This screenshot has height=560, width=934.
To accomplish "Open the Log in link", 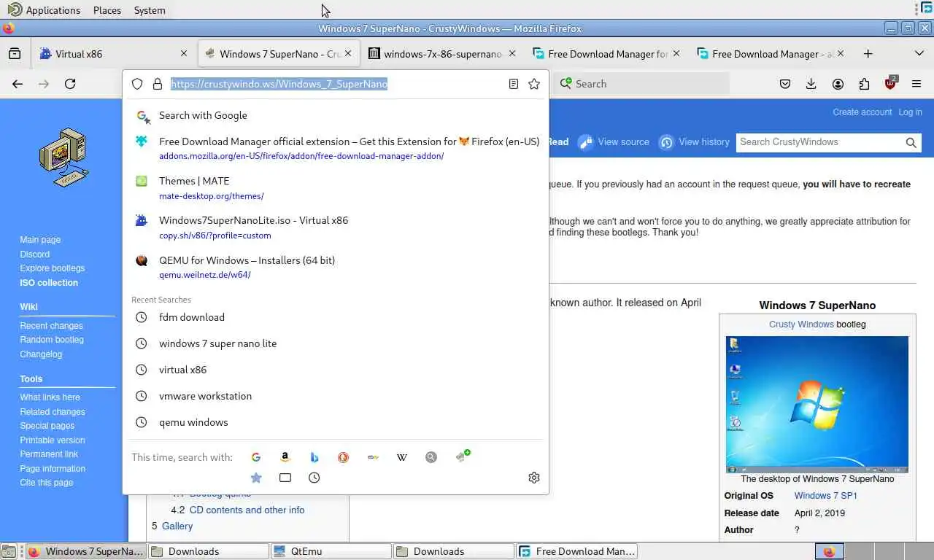I will (x=910, y=112).
